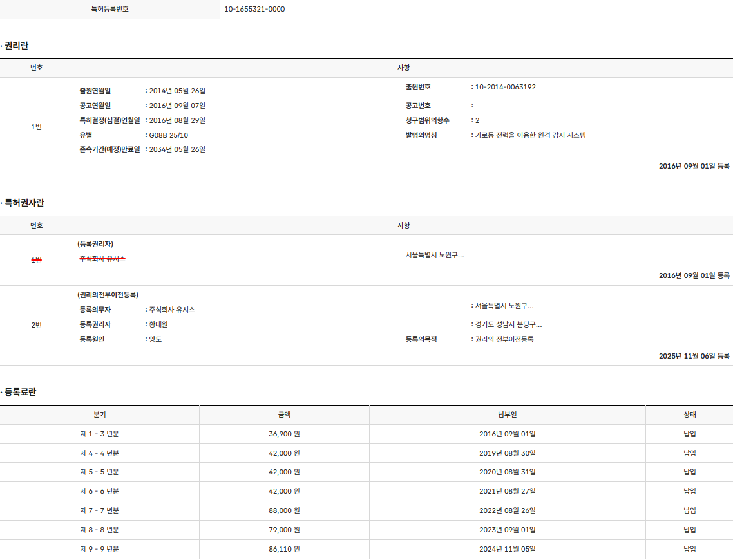Click the 제 7 - 7 년분 row label
The width and height of the screenshot is (733, 560).
(99, 510)
